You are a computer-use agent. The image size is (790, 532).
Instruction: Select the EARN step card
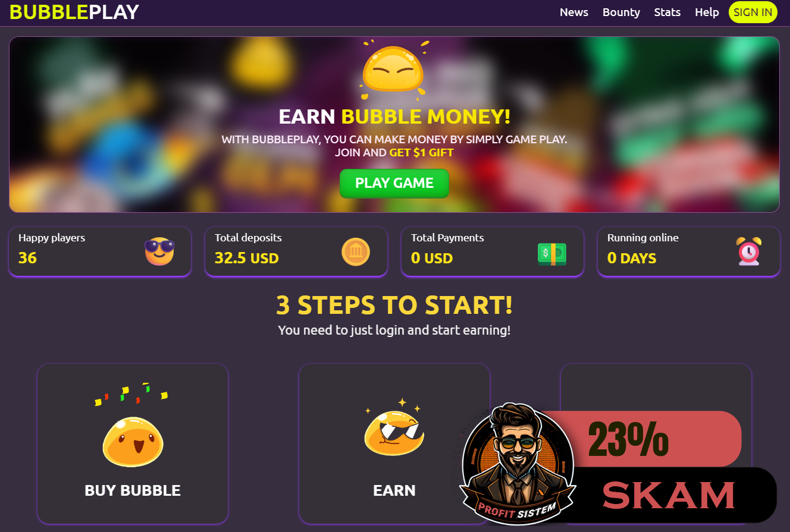pos(394,443)
